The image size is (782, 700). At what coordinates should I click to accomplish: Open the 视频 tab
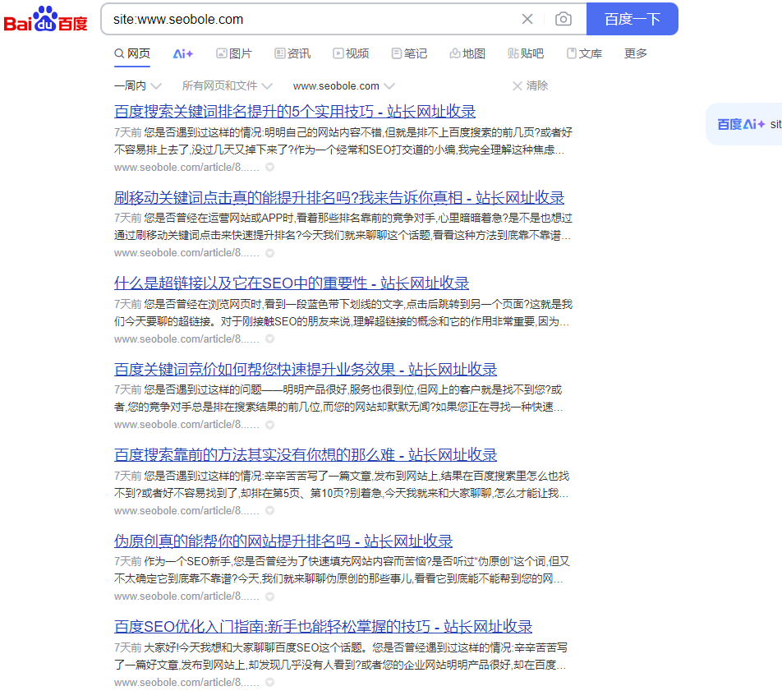click(x=351, y=53)
